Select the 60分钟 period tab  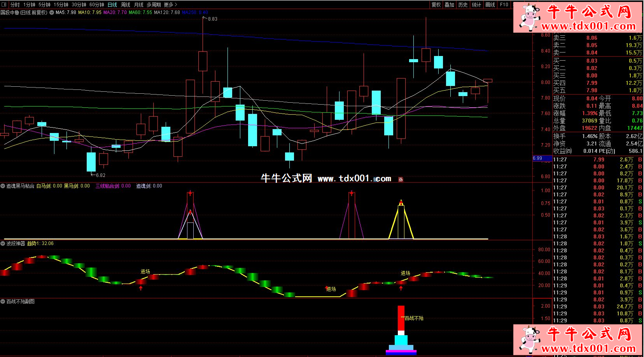pyautogui.click(x=97, y=5)
